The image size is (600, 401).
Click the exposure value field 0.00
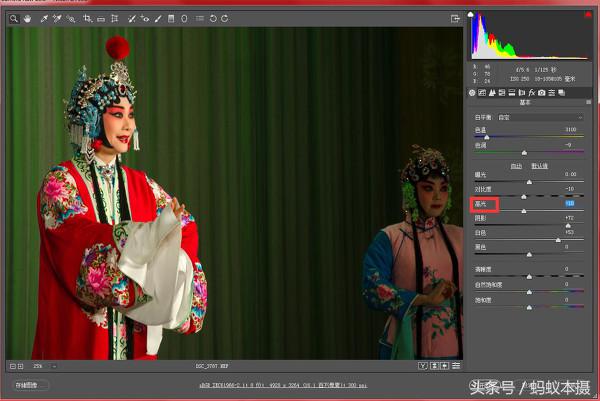click(x=570, y=174)
